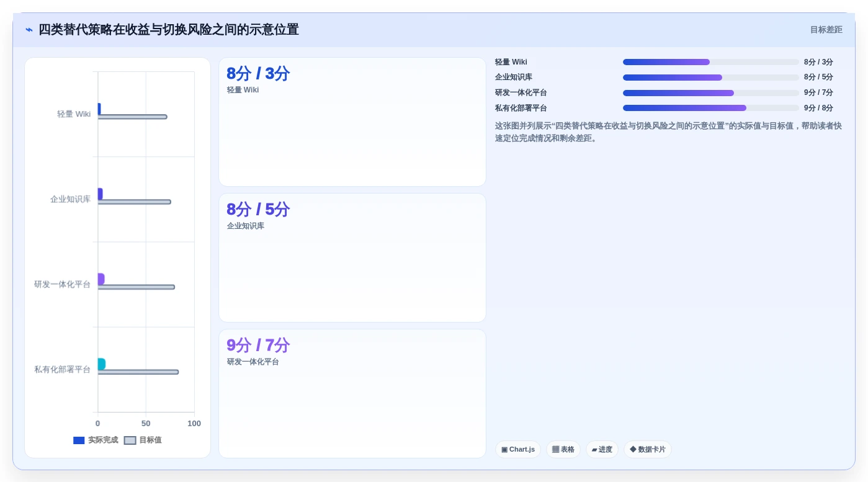Screen dimensions: 868x482
Task: Toggle the 实际完成 legend entry
Action: pos(96,440)
